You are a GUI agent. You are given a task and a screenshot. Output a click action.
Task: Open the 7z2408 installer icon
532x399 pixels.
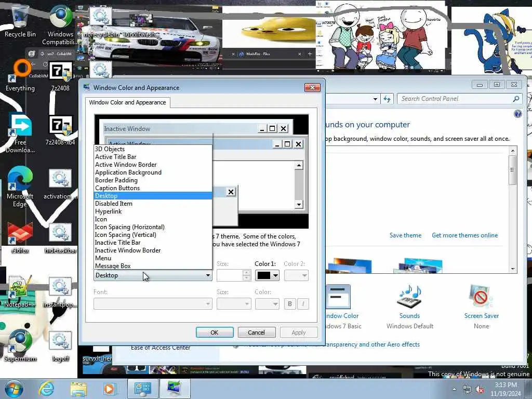click(60, 76)
